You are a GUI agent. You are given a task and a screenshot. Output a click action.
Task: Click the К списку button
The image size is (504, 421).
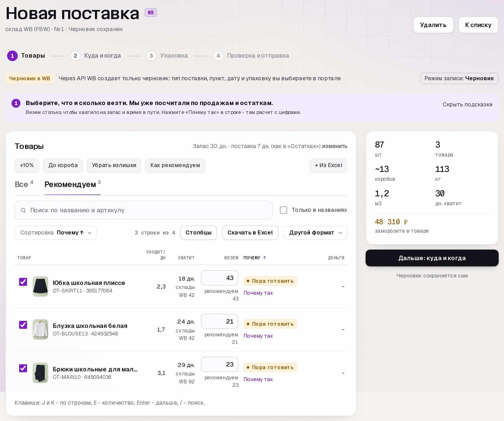tap(478, 25)
